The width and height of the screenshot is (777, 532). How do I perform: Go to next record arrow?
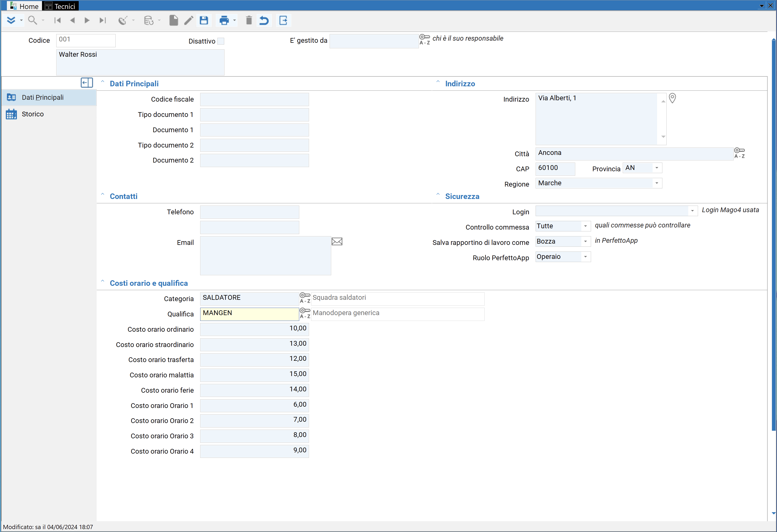[x=87, y=20]
